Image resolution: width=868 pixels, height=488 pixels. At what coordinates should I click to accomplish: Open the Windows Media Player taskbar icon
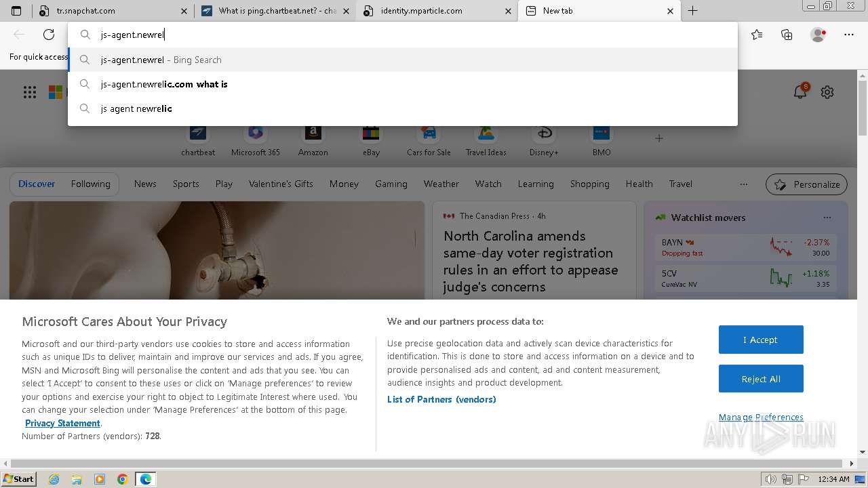click(x=100, y=479)
